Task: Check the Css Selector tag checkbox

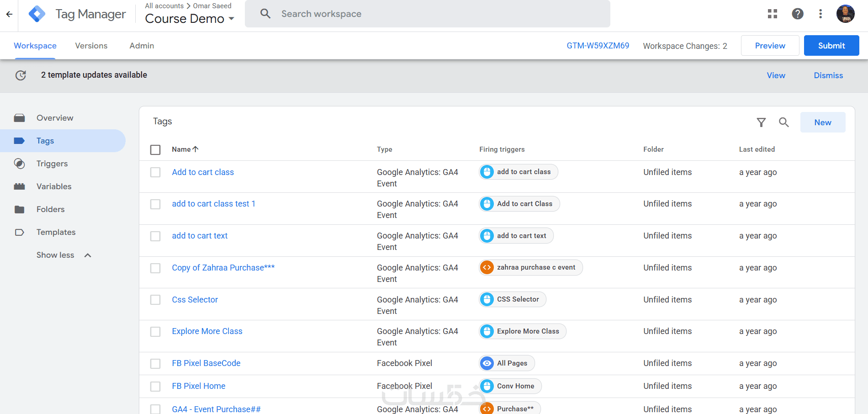Action: point(155,300)
